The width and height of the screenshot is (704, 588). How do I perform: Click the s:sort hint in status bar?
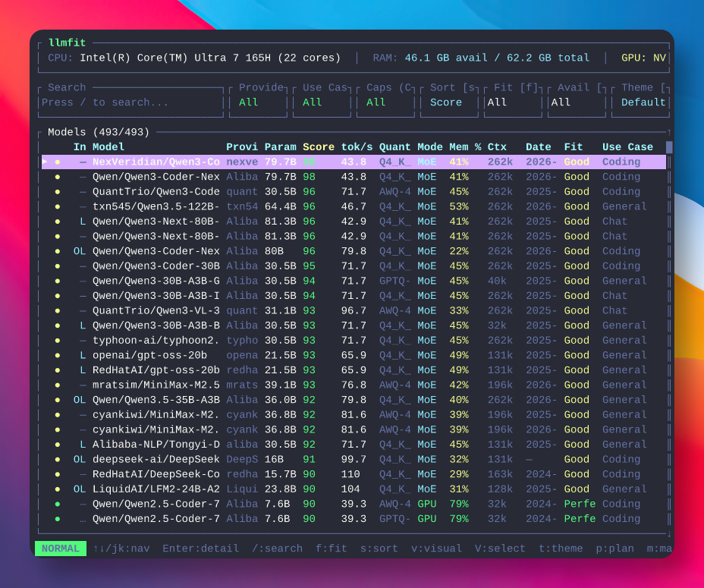pos(379,549)
